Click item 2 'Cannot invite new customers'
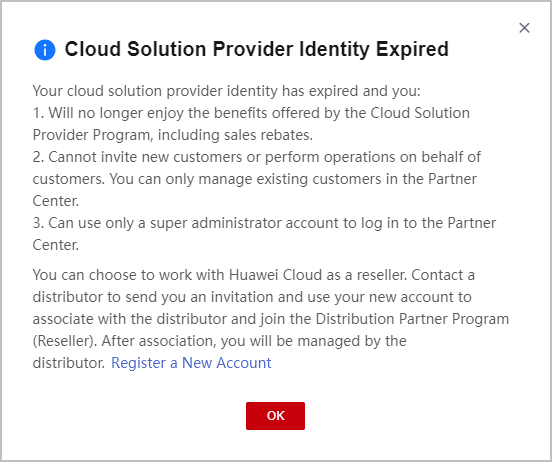 pos(257,179)
